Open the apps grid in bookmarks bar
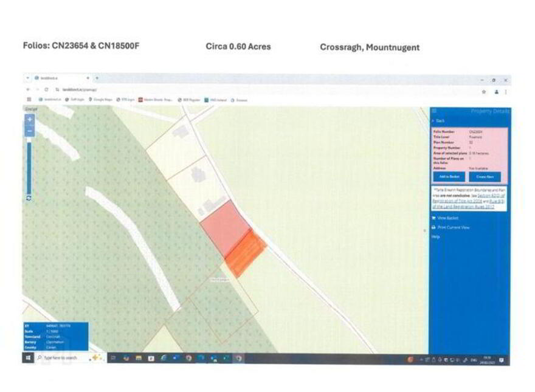 pyautogui.click(x=29, y=99)
